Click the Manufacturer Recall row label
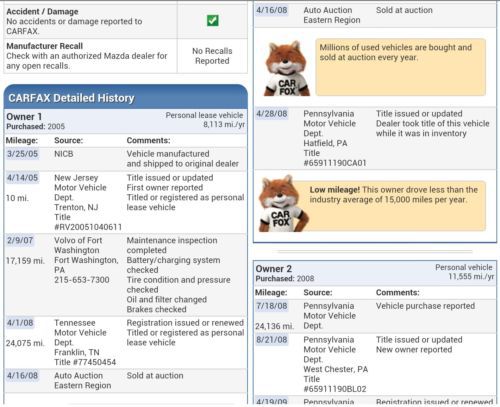The height and width of the screenshot is (407, 500). coord(45,46)
